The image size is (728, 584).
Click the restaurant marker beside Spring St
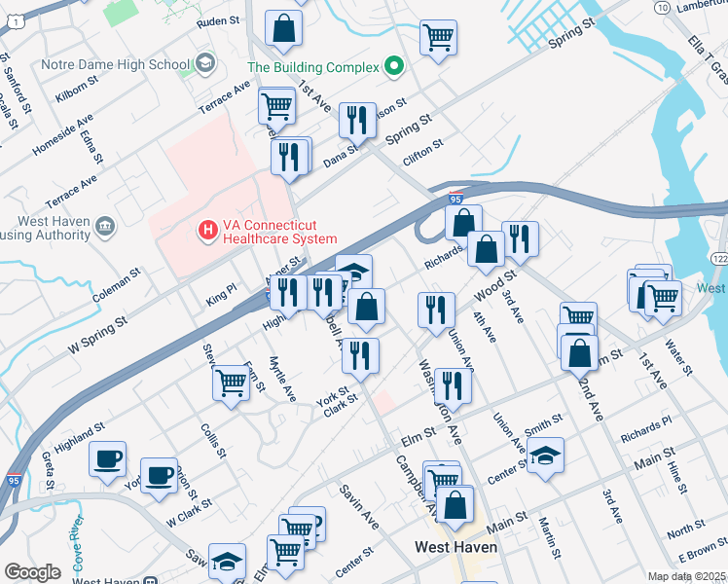357,124
